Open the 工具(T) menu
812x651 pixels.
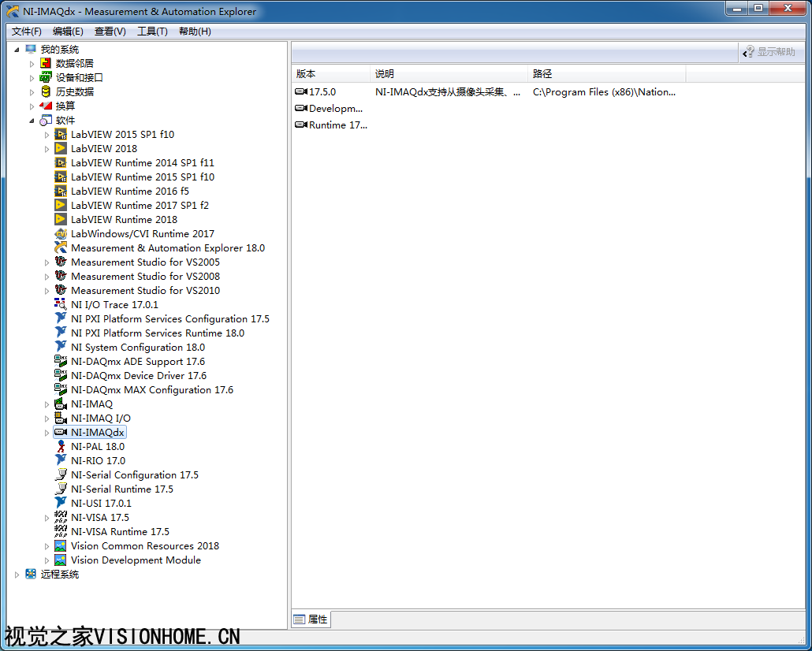(x=152, y=32)
